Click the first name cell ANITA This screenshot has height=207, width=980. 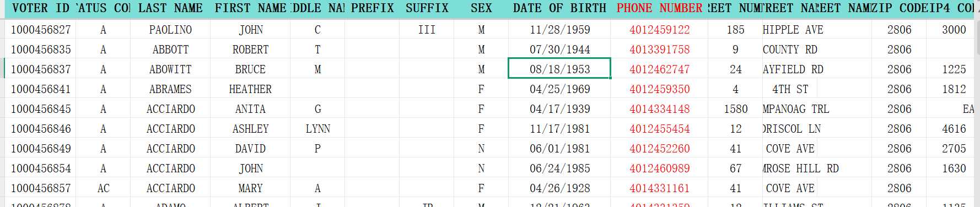[250, 109]
